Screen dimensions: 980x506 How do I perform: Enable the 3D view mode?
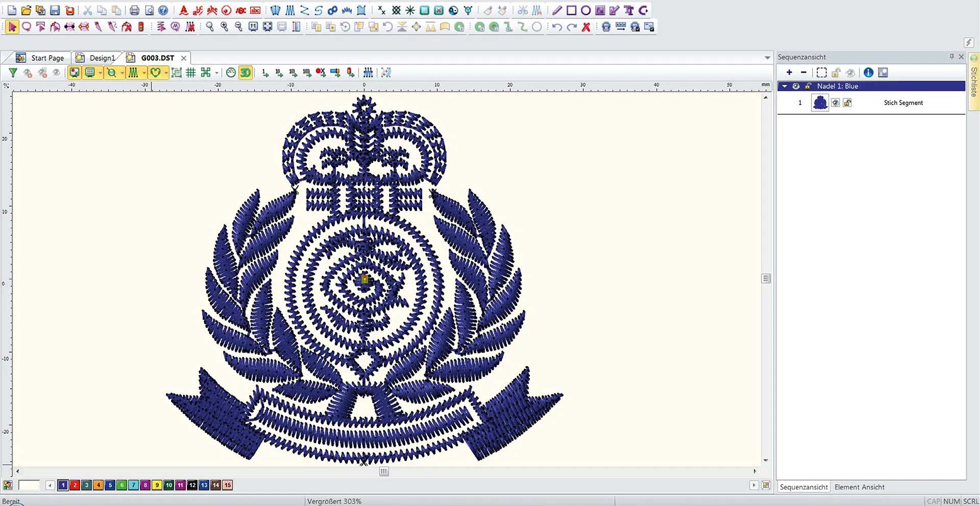click(245, 72)
